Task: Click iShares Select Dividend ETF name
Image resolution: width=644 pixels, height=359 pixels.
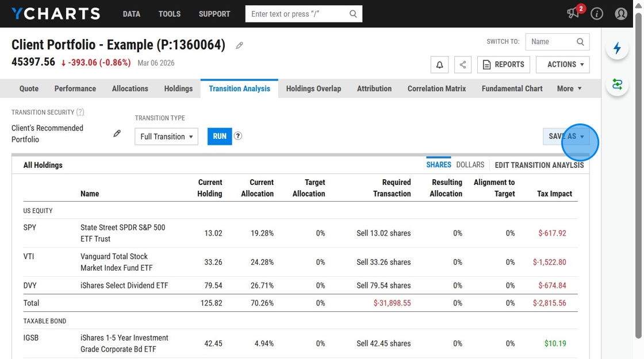Action: click(x=124, y=285)
